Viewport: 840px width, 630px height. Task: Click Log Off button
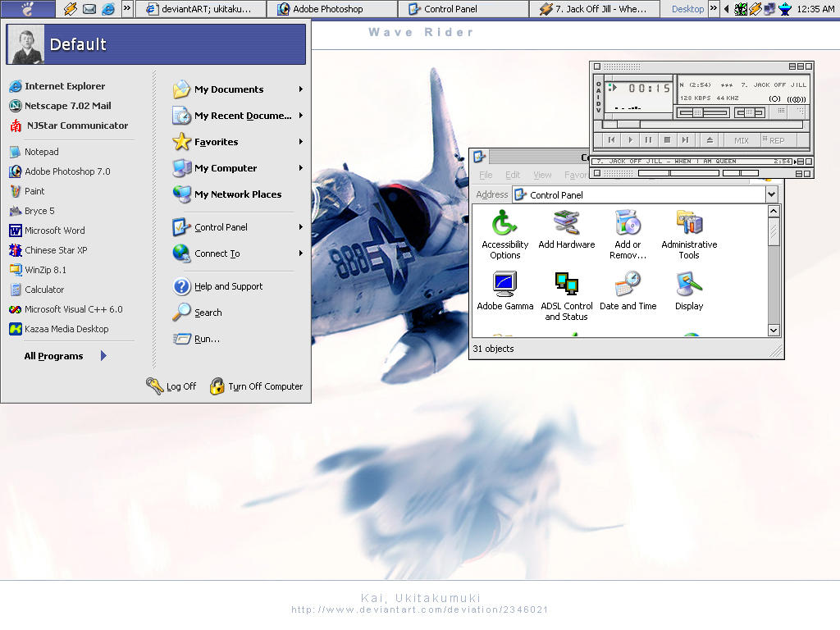pos(171,386)
